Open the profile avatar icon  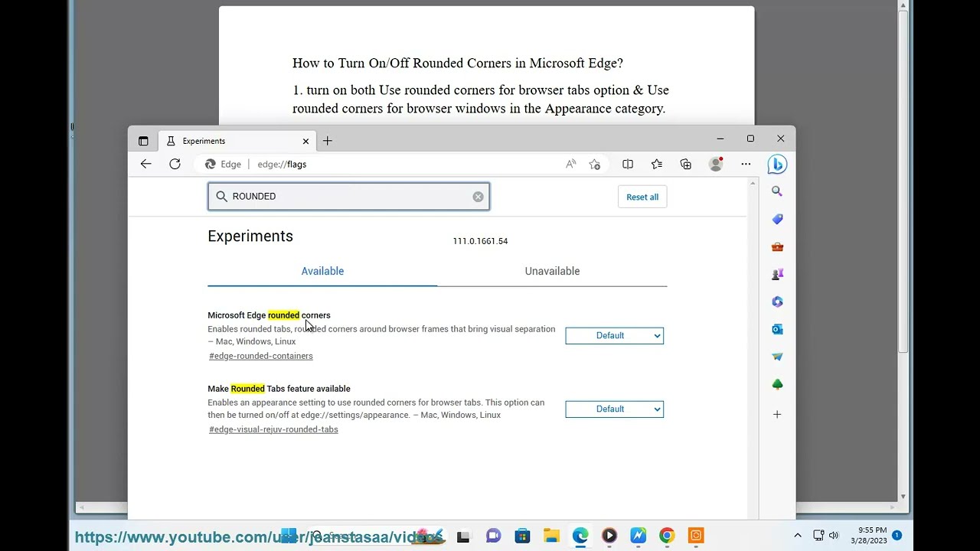point(716,164)
